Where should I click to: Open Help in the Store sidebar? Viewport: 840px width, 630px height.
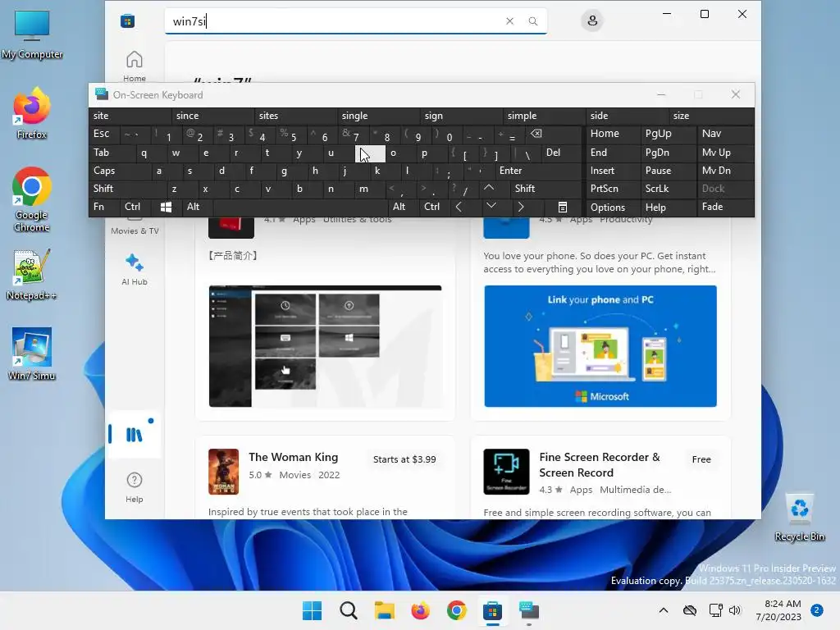tap(134, 487)
